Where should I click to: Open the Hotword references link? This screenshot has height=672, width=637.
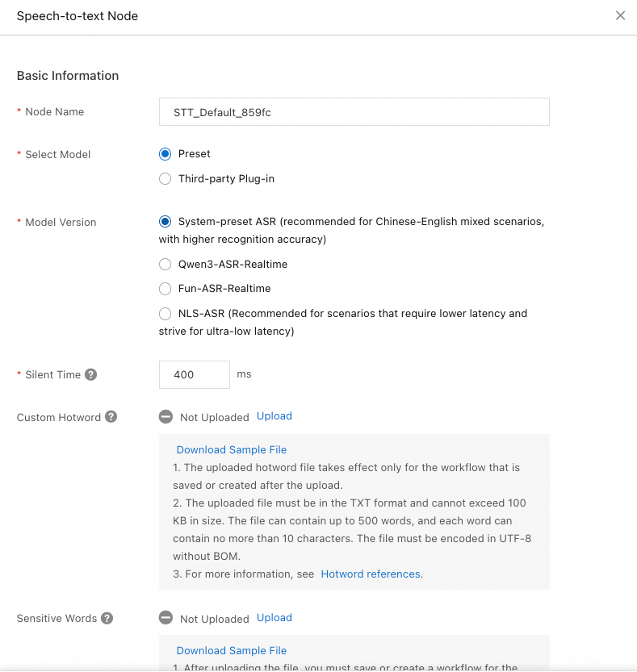371,574
